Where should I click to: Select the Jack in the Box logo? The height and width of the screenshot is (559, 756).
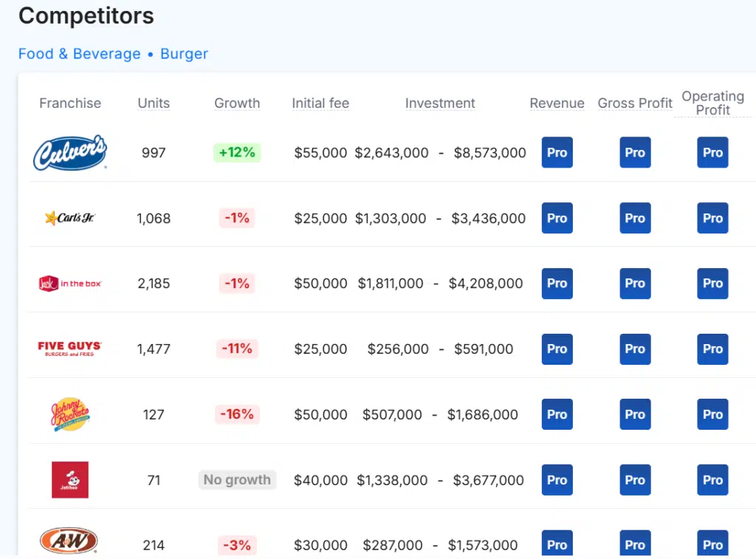70,284
